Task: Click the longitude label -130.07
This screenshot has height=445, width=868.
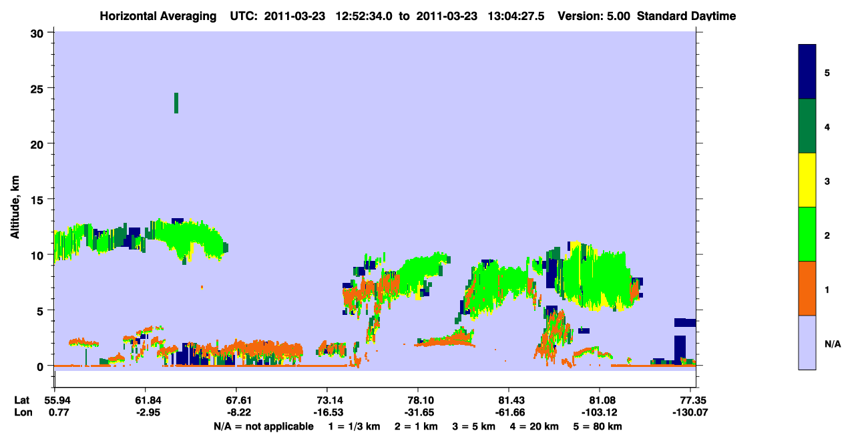Action: [690, 412]
